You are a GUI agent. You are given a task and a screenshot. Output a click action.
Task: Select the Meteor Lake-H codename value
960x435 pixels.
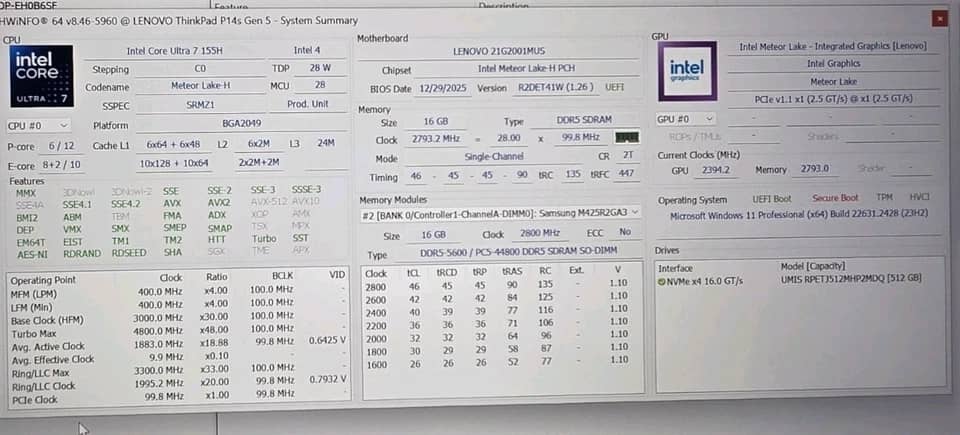(x=200, y=86)
